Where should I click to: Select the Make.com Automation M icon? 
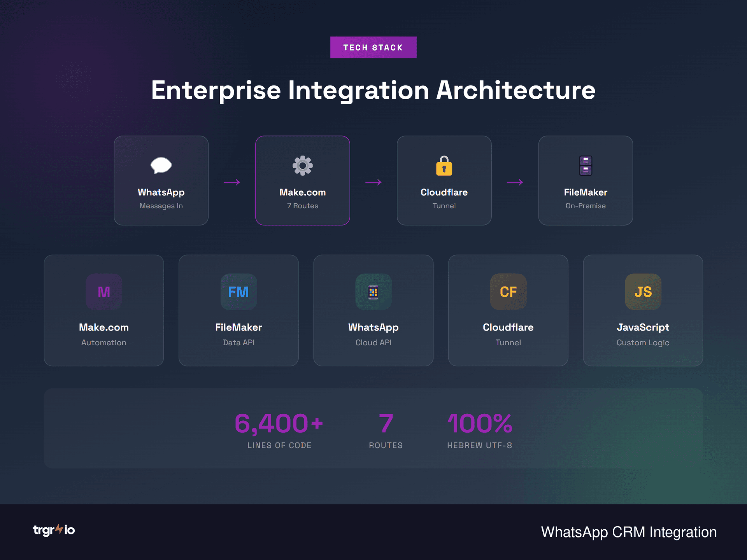(103, 292)
